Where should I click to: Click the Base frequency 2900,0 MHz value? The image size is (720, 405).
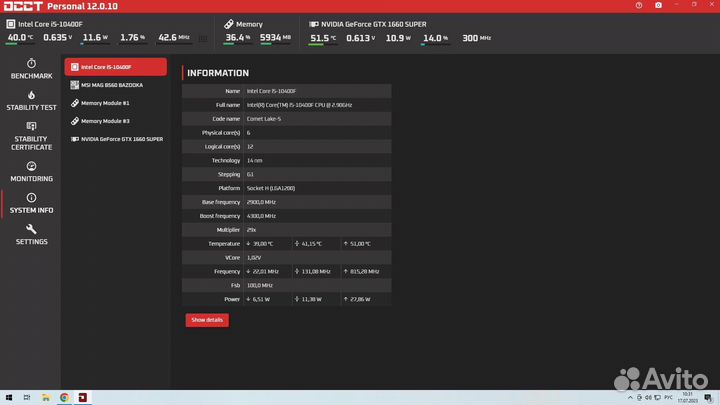(x=261, y=202)
